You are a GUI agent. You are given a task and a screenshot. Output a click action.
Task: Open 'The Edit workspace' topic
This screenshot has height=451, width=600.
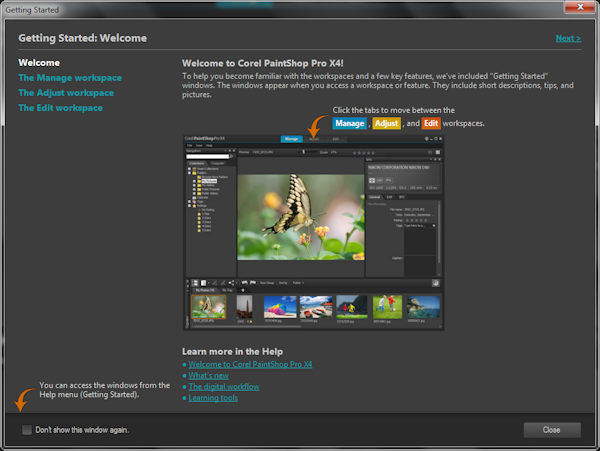60,107
